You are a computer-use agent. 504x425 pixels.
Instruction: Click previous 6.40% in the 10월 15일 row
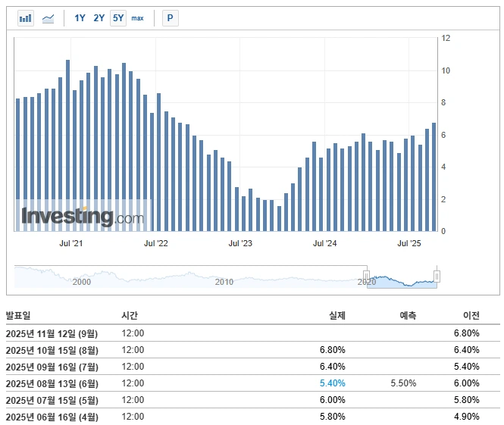(x=467, y=350)
